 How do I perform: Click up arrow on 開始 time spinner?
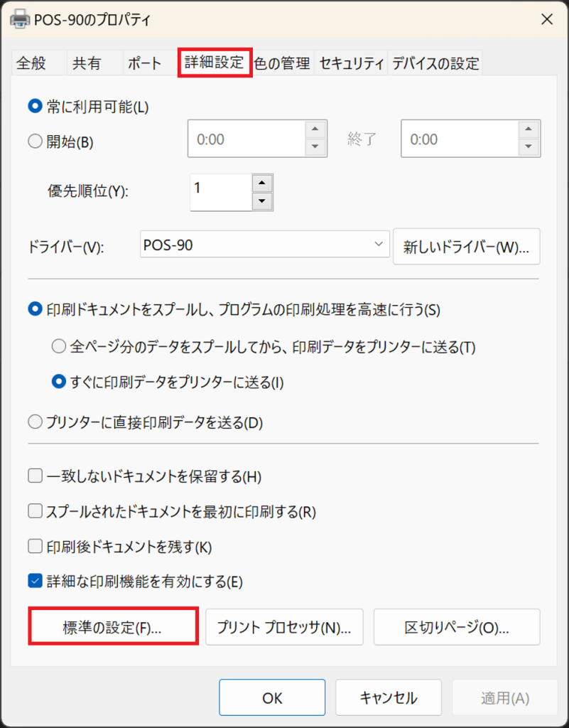[x=315, y=129]
